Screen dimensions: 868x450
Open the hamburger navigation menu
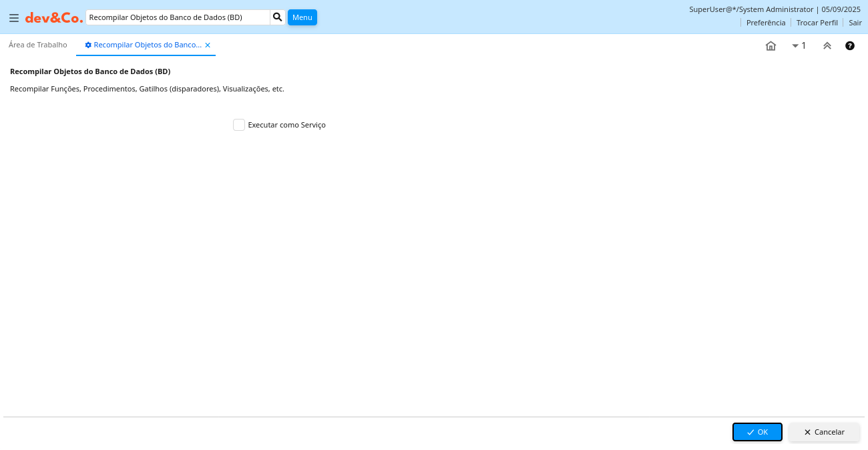(x=14, y=18)
